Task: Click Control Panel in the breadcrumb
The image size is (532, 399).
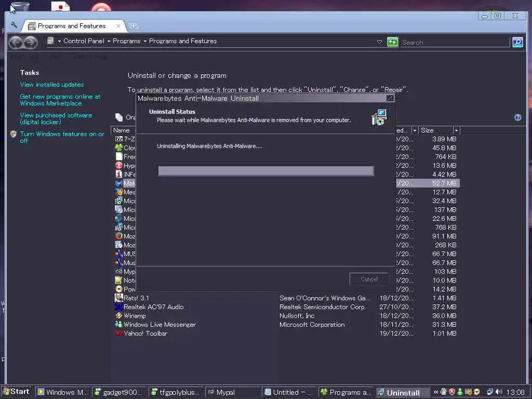Action: tap(84, 41)
